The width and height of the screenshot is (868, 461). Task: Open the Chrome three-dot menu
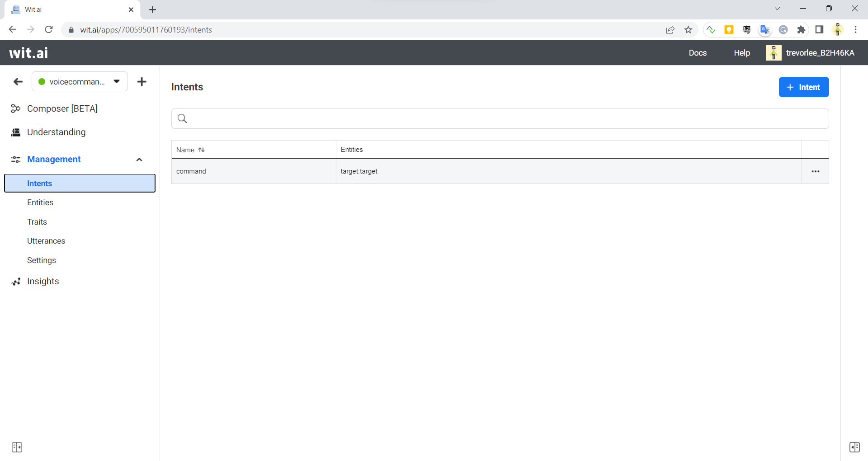855,30
